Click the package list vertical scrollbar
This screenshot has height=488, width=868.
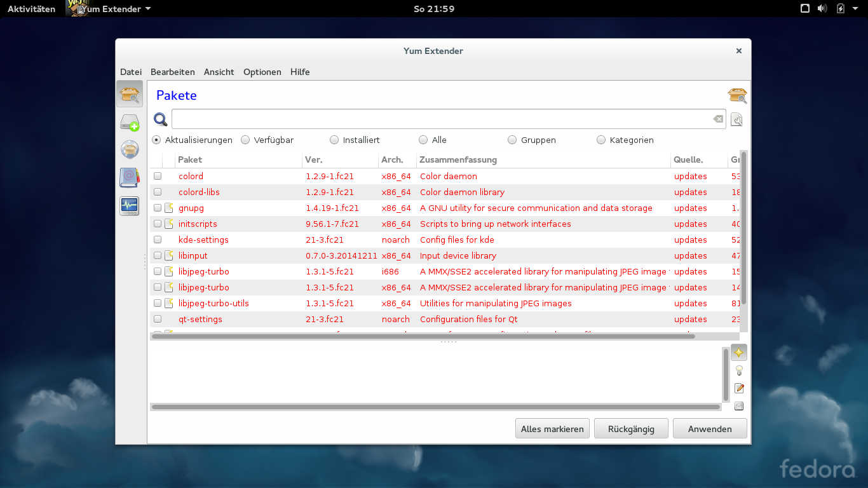point(744,229)
